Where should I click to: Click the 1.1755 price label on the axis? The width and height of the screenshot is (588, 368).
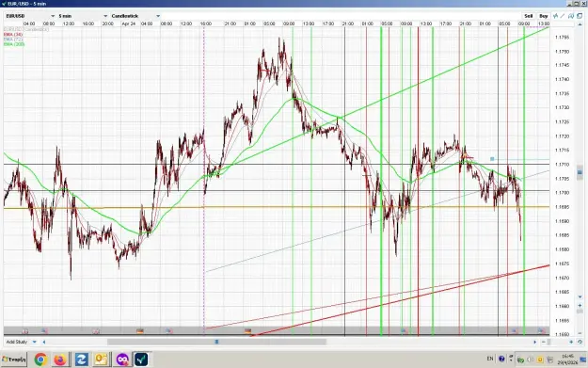[563, 37]
